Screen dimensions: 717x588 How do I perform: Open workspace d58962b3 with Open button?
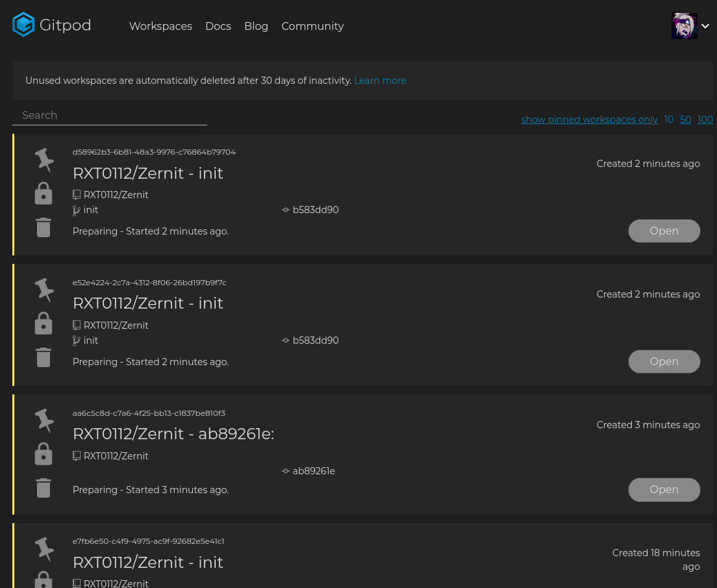[664, 231]
